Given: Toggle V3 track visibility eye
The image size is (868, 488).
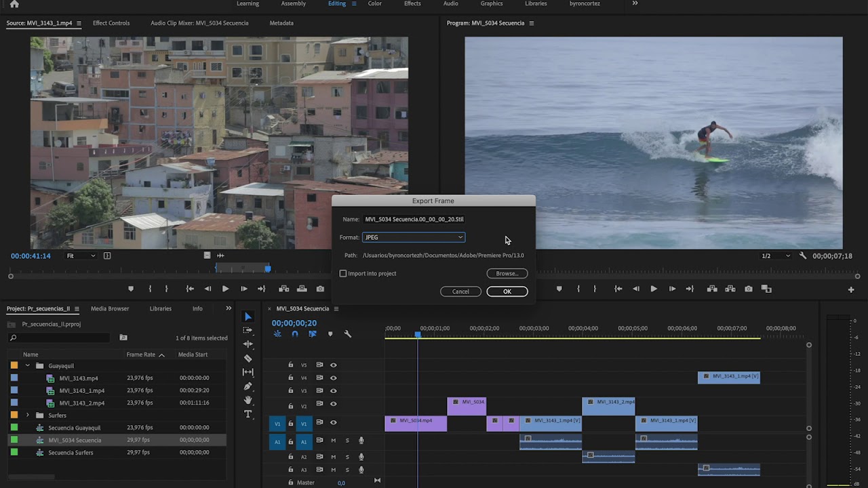Looking at the screenshot, I should point(333,390).
